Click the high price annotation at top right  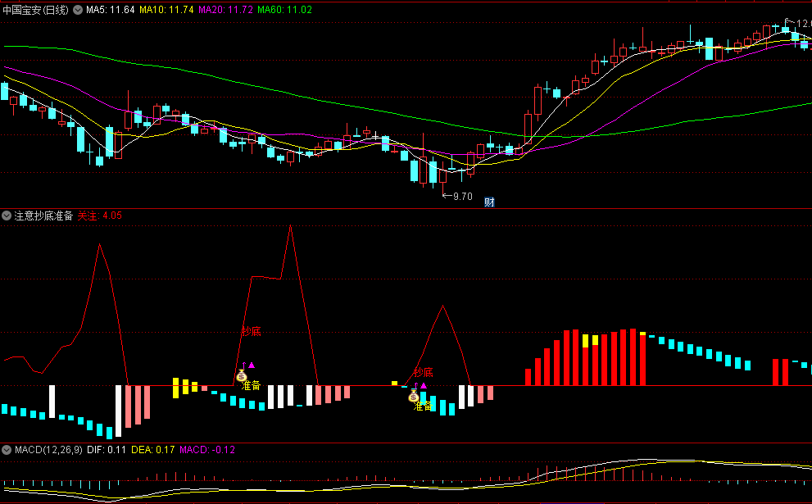tap(804, 23)
